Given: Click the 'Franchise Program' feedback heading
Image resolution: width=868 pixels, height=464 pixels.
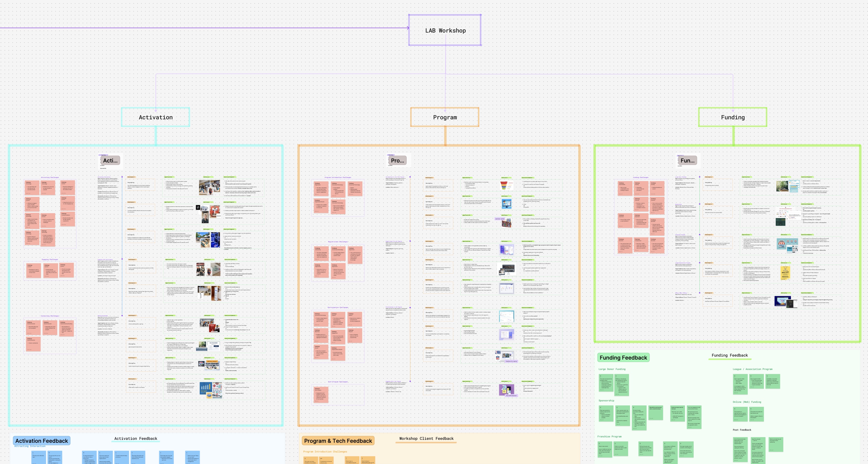Looking at the screenshot, I should click(610, 437).
